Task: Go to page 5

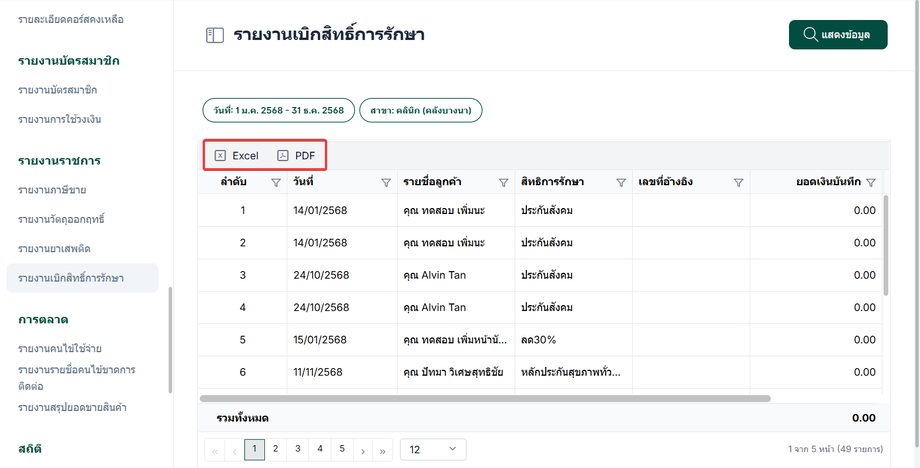Action: 342,450
